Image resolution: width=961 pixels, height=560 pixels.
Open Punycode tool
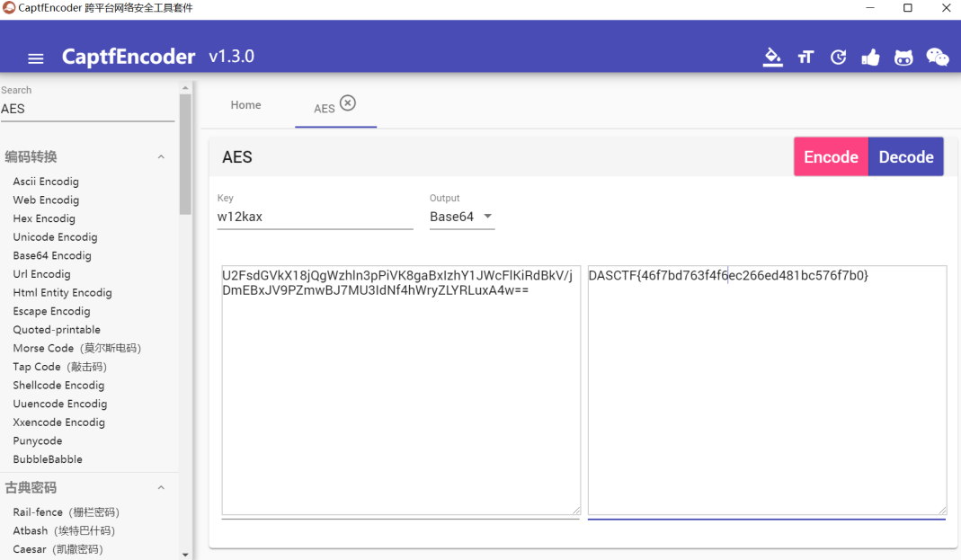[38, 440]
